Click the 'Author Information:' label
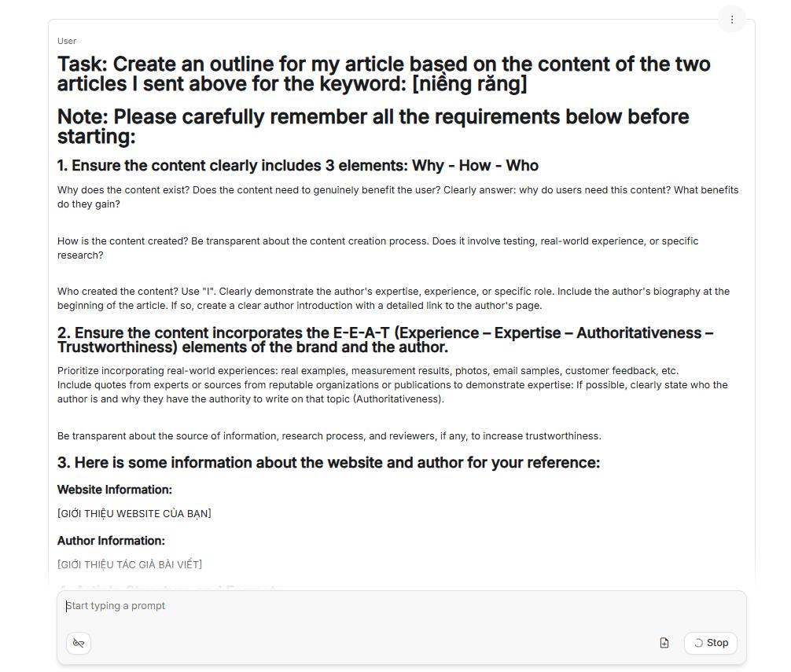791x672 pixels. click(x=111, y=541)
